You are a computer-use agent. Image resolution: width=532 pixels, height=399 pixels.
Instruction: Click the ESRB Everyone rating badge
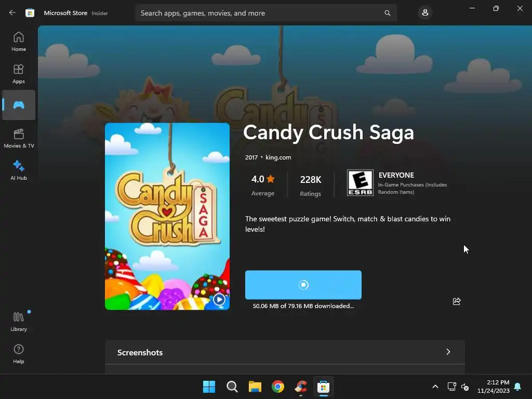(360, 182)
